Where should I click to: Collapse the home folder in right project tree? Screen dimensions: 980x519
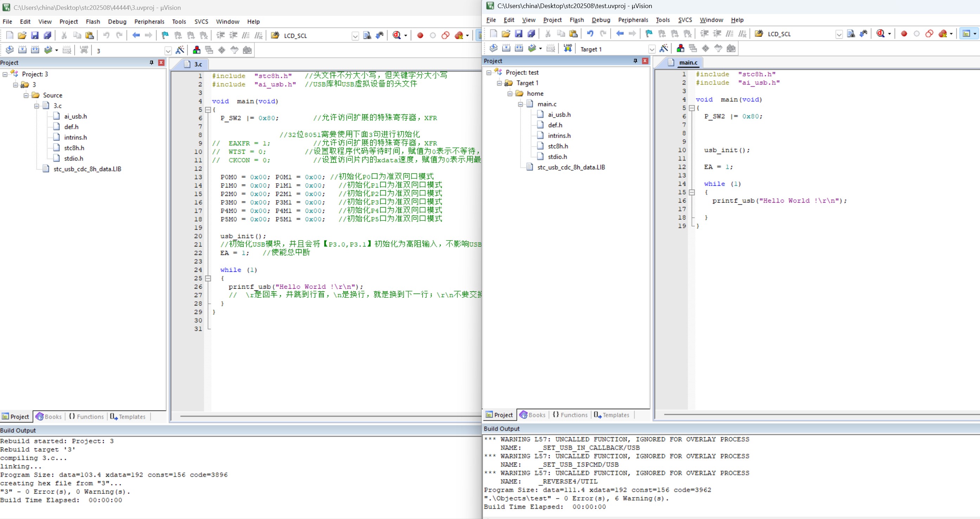510,93
